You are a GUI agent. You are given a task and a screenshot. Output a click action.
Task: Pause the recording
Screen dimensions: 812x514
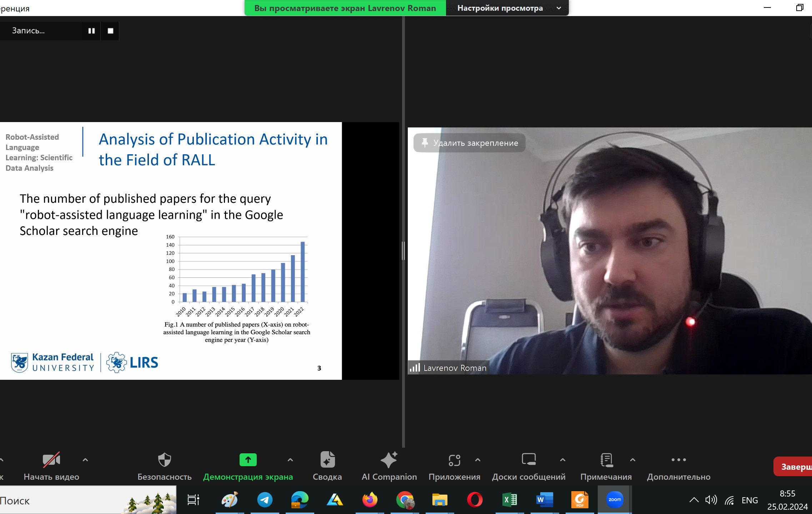(91, 31)
